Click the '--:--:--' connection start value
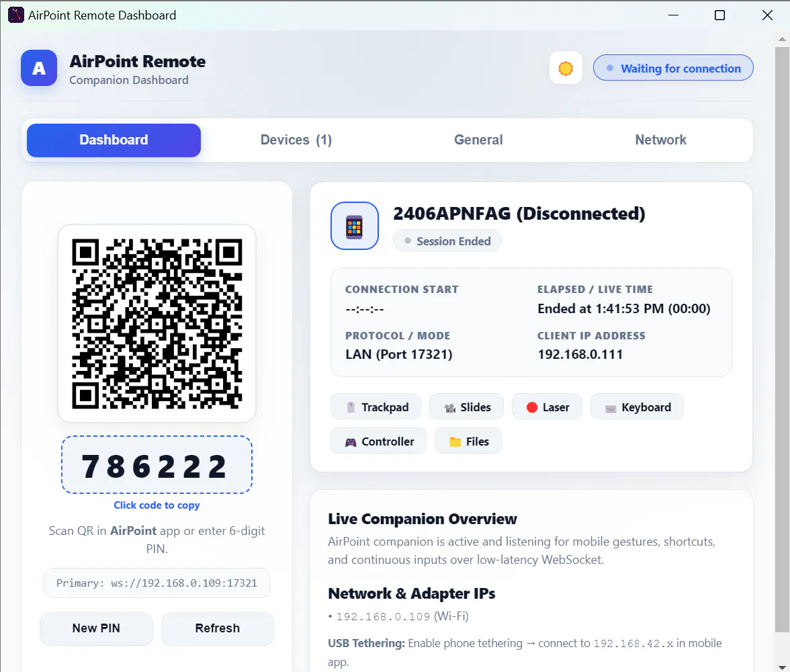 pos(364,309)
